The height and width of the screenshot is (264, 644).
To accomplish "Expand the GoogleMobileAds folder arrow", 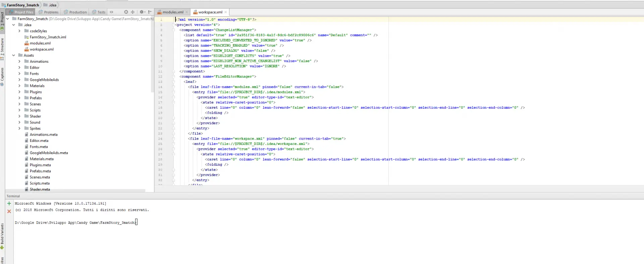I will point(19,80).
